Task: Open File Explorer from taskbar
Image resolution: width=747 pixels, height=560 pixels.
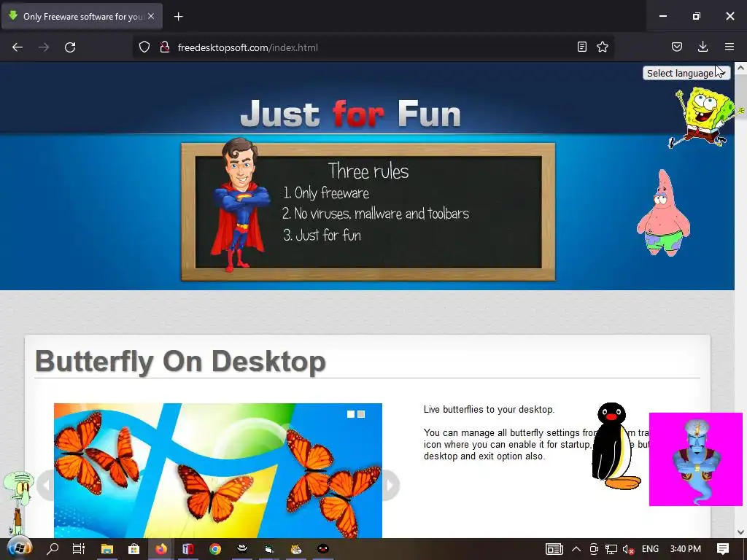Action: (x=107, y=549)
